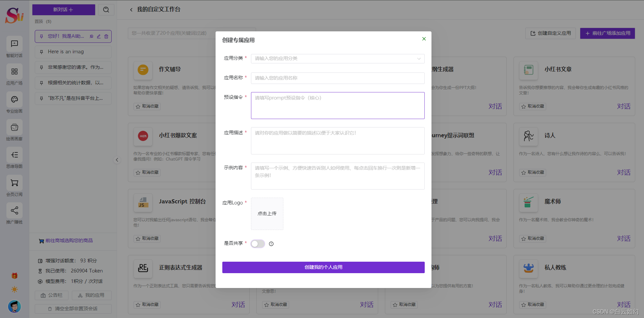Close the 创建专属应用 dialog
The height and width of the screenshot is (318, 644).
[424, 39]
